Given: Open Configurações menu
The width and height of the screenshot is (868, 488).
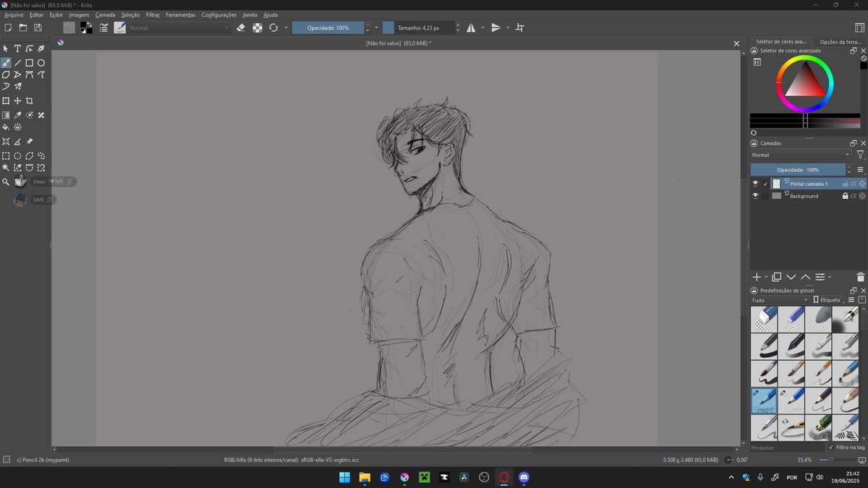Looking at the screenshot, I should pos(218,14).
